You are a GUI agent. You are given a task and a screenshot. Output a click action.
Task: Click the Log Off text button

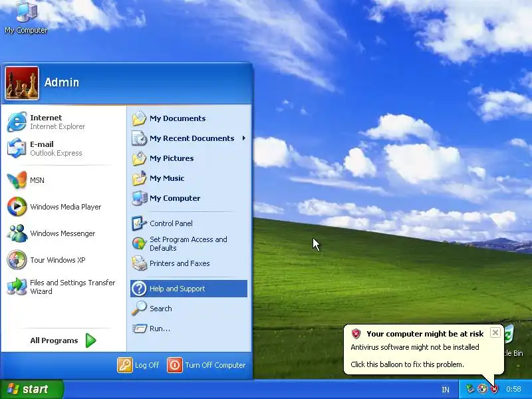coord(147,365)
